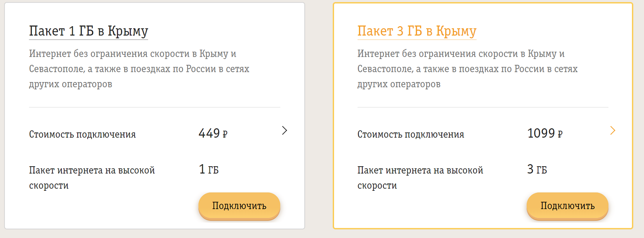Click 'Подключить' button for the 1 ГБ package

(x=239, y=206)
